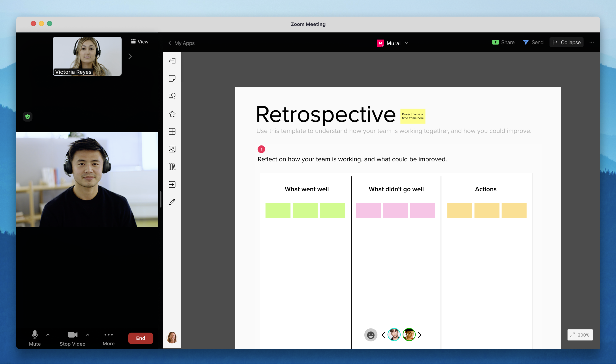Select Victoria Reyes video thumbnail
616x364 pixels.
pyautogui.click(x=87, y=56)
